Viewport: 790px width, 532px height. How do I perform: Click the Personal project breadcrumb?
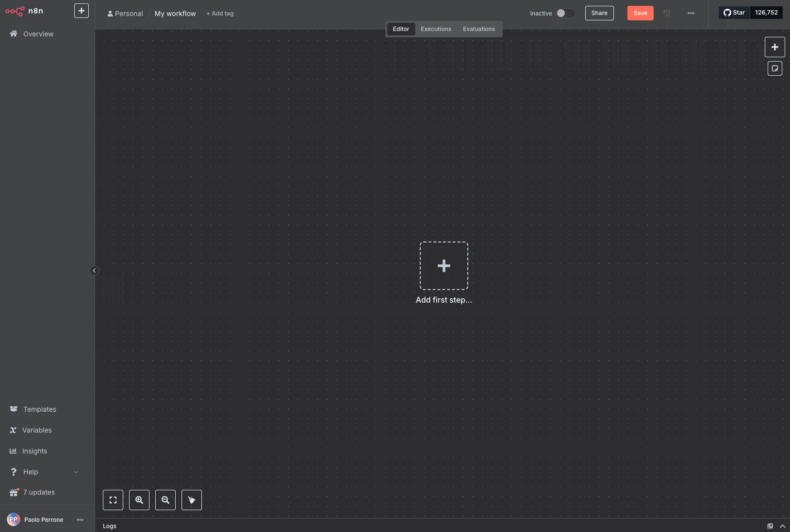click(x=125, y=14)
